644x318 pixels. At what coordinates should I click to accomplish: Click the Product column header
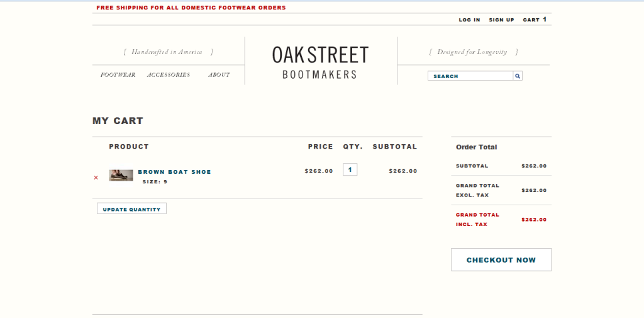[129, 147]
